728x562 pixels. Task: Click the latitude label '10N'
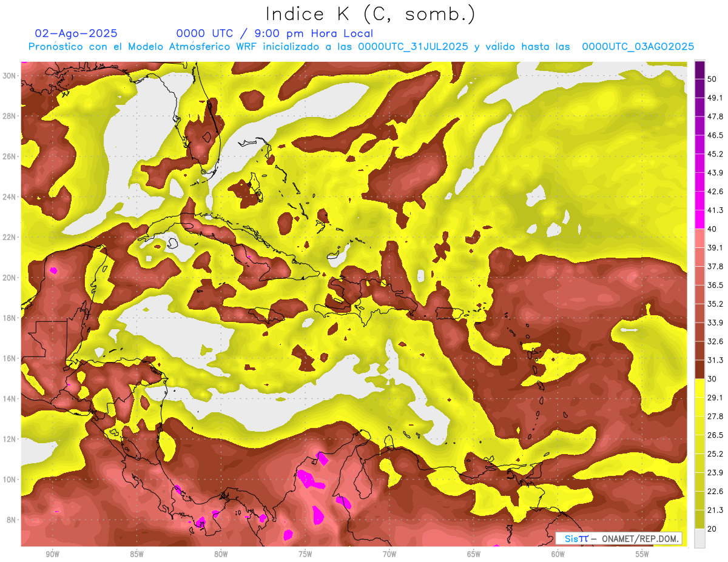[10, 479]
